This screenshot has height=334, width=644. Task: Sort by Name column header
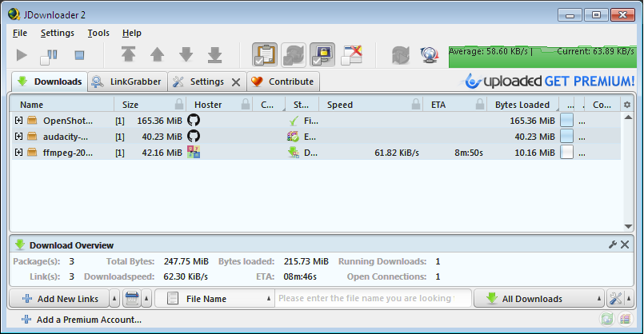[62, 105]
